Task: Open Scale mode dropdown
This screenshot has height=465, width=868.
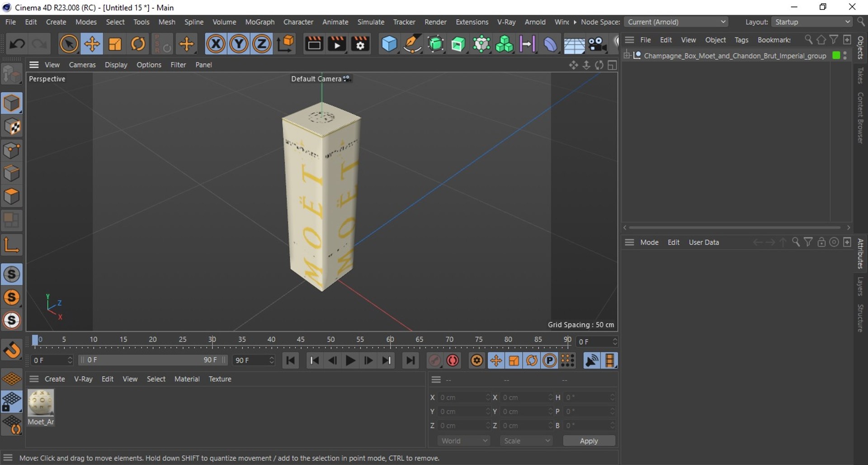Action: pos(526,441)
